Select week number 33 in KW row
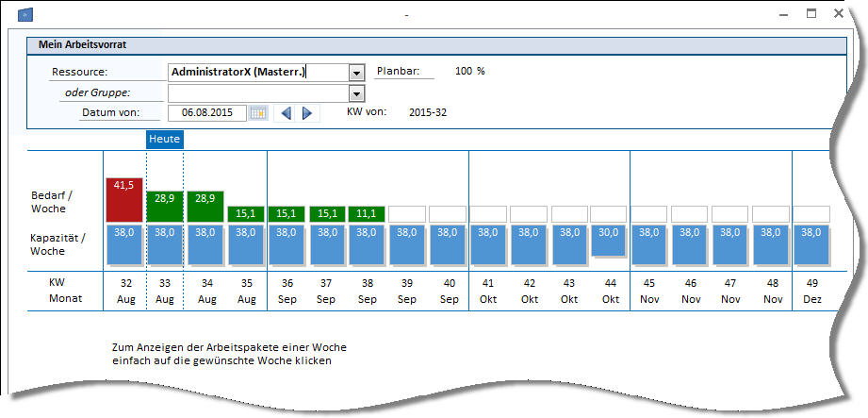The height and width of the screenshot is (418, 868). point(165,283)
